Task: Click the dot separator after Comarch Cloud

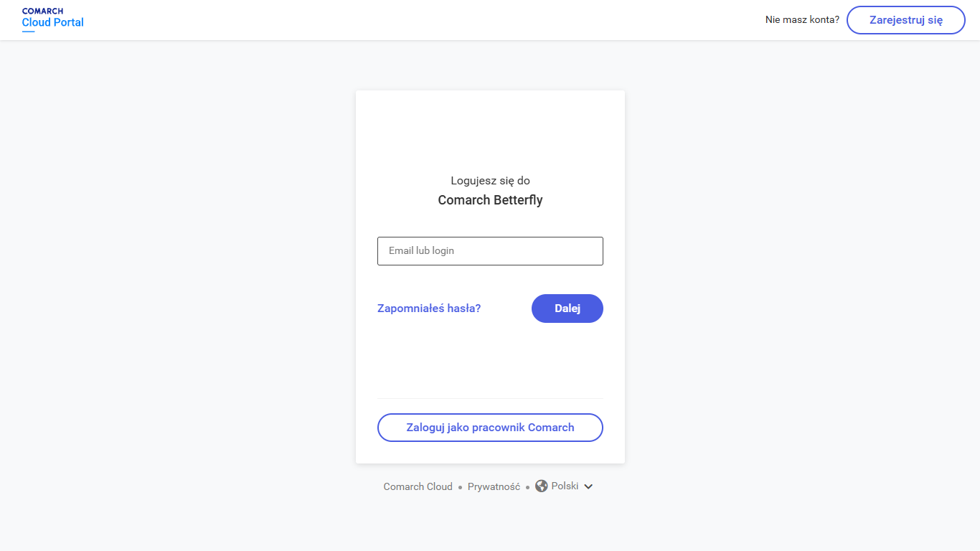Action: coord(460,487)
